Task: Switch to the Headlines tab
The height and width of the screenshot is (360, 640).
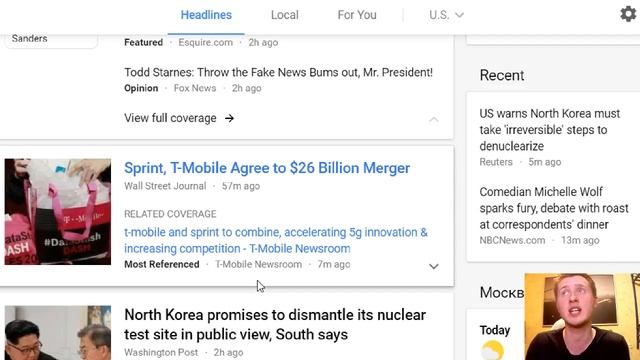Action: (x=206, y=15)
